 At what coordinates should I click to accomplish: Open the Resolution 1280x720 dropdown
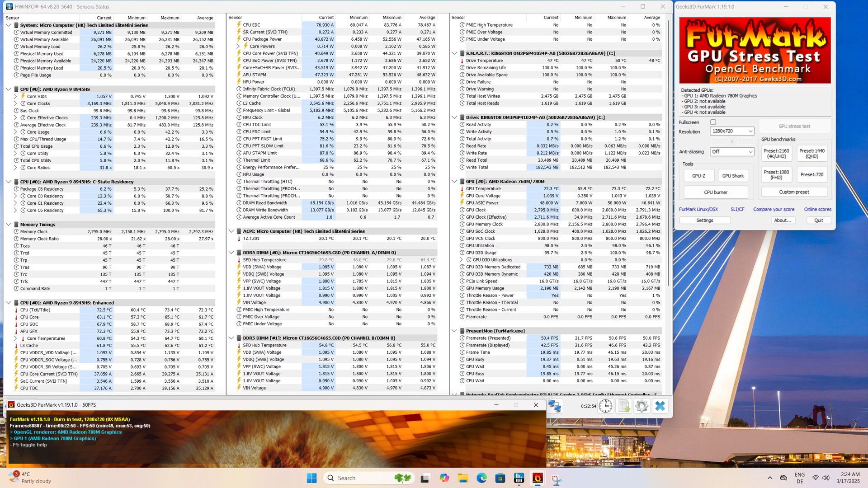(732, 131)
